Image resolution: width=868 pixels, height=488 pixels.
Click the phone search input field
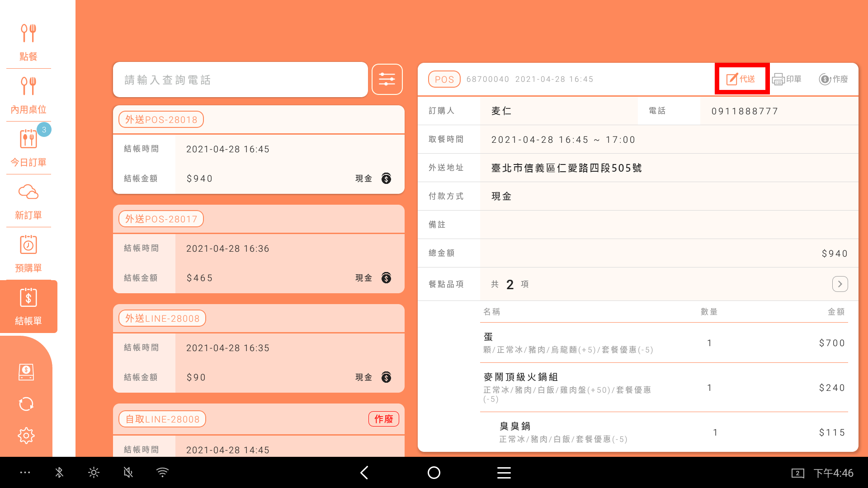tap(240, 80)
